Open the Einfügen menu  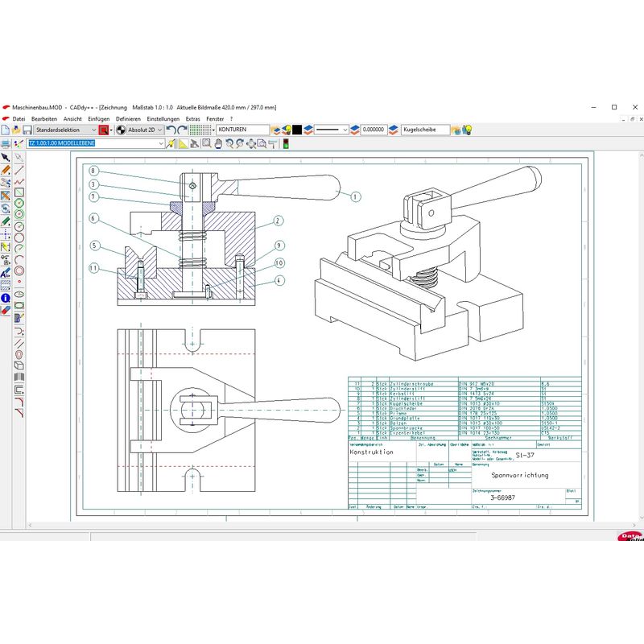98,118
